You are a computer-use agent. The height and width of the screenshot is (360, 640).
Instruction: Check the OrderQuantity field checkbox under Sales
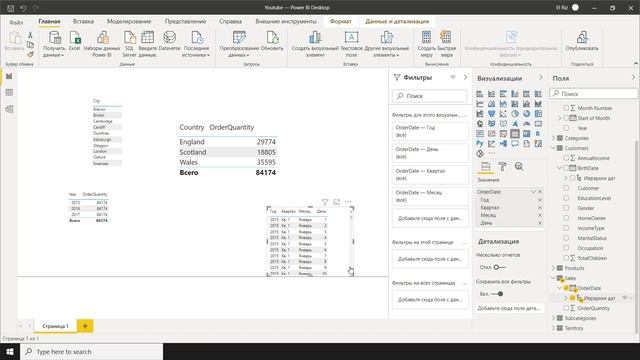[566, 308]
